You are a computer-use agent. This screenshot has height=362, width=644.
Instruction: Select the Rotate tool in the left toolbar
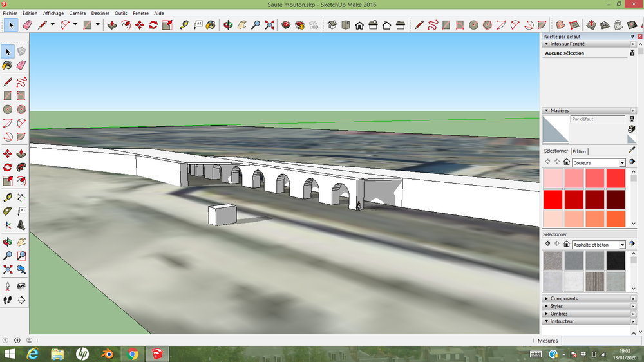click(7, 167)
